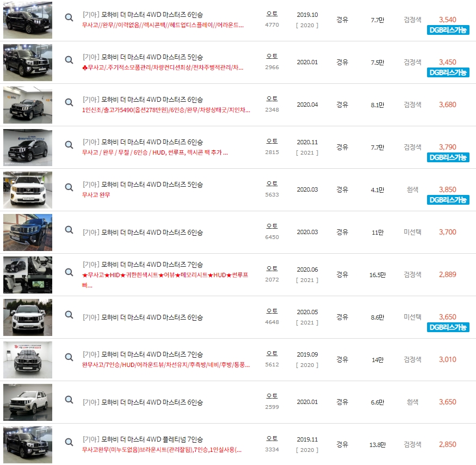Screen dimensions: 476x465
Task: Click magnifier icon in plate 2599 row
Action: click(69, 400)
